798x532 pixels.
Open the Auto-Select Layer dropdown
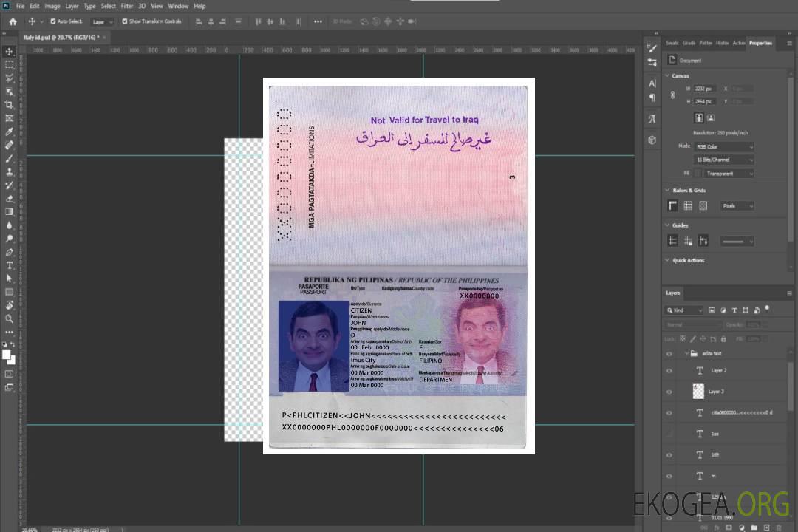(x=102, y=21)
